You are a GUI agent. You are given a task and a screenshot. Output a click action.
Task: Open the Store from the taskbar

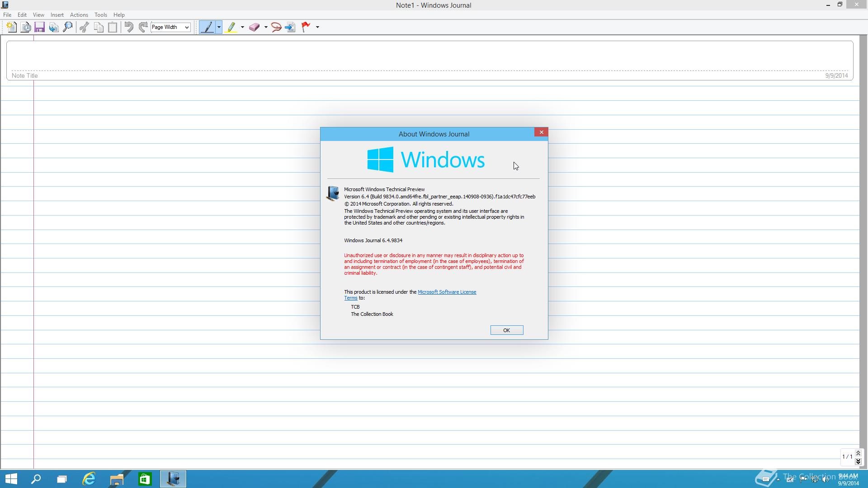[x=145, y=479]
